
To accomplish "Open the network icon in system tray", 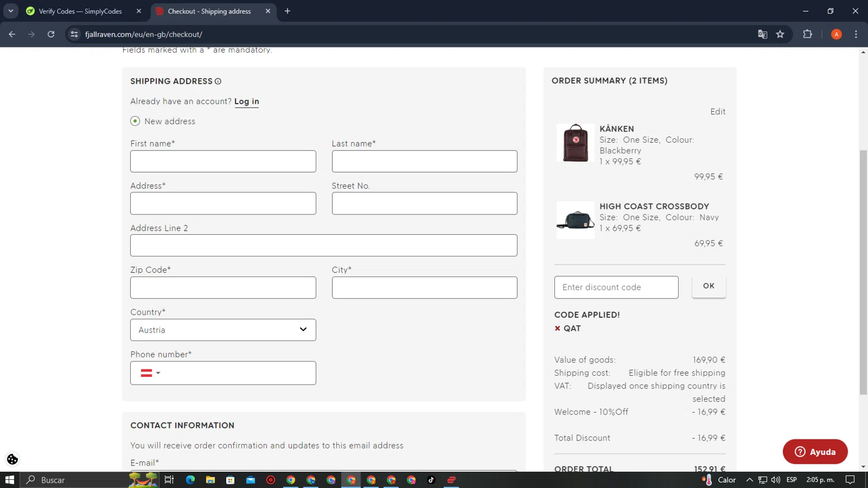I will pyautogui.click(x=763, y=480).
